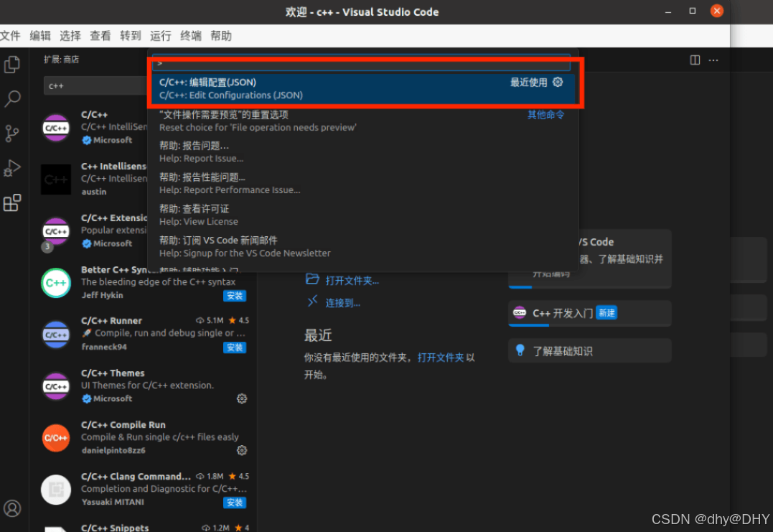Select C/C++: 编辑配置(JSON) command
This screenshot has width=773, height=532.
[363, 89]
